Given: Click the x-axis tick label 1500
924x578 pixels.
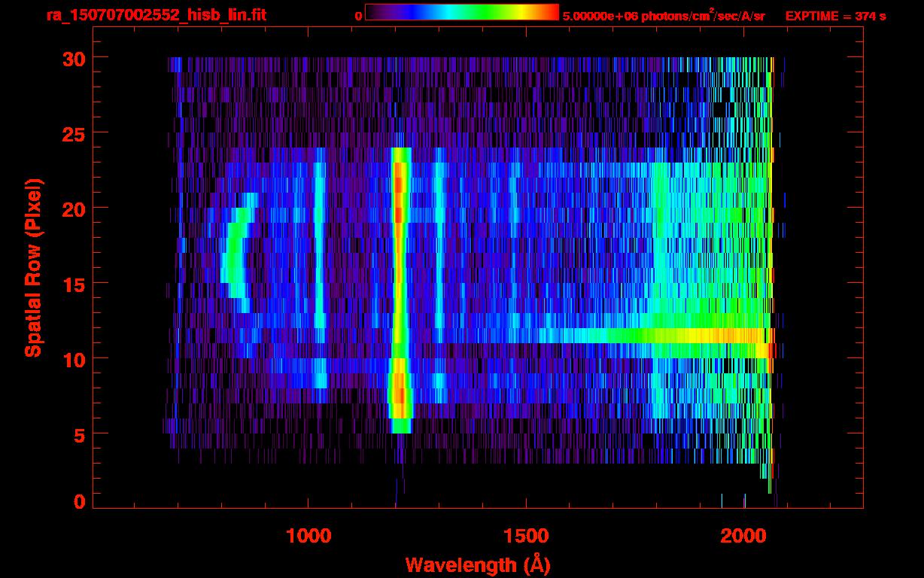Looking at the screenshot, I should (x=526, y=536).
